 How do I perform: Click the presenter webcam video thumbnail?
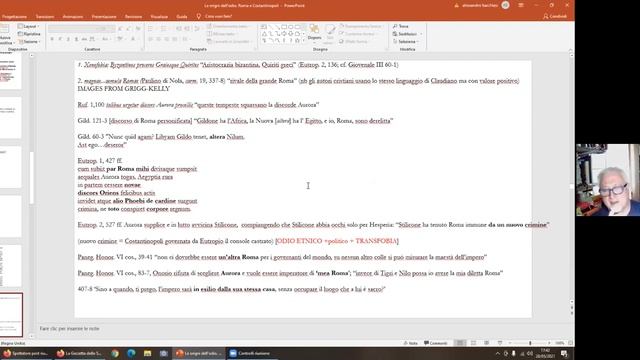pyautogui.click(x=608, y=180)
